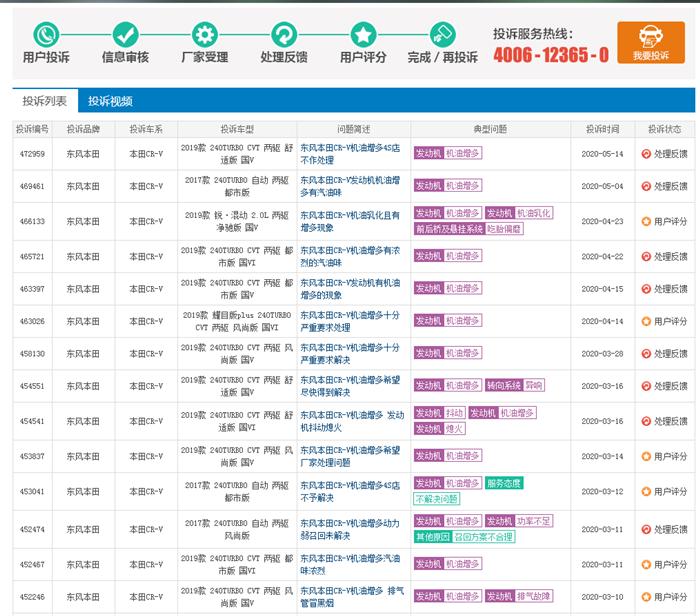Click the 处理反馈 status icon for complaint 454541
Viewport: 700px width, 616px height.
646,421
